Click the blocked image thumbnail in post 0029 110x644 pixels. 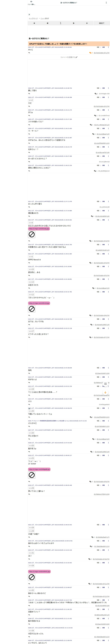pos(32,475)
